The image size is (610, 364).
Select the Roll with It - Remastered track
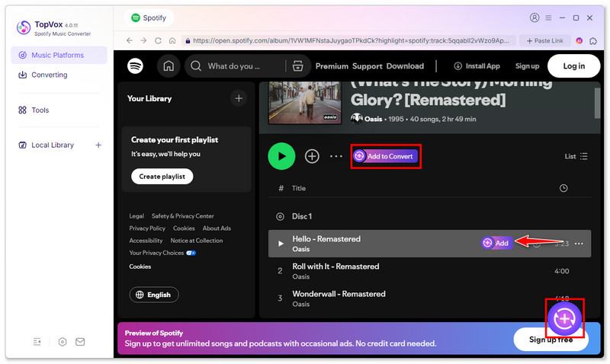429,271
